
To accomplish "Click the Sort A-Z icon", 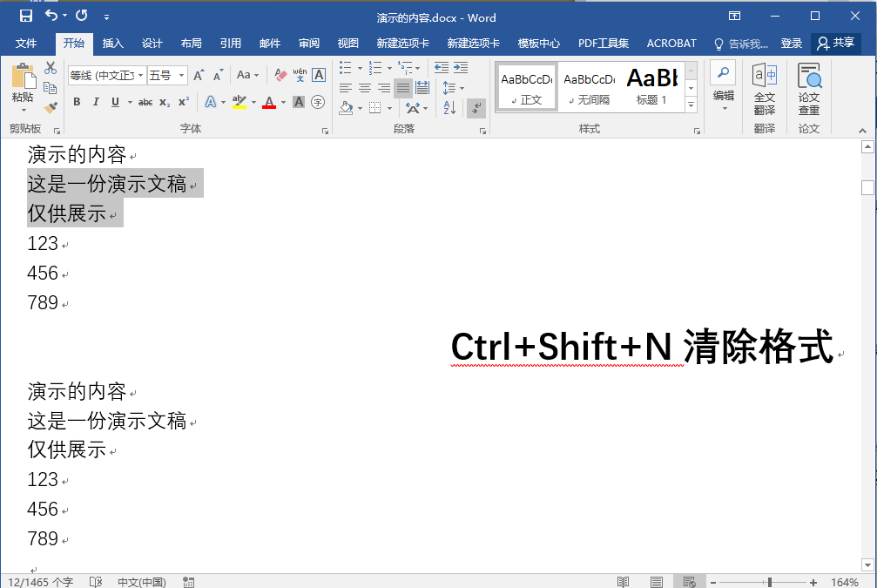I will click(449, 108).
